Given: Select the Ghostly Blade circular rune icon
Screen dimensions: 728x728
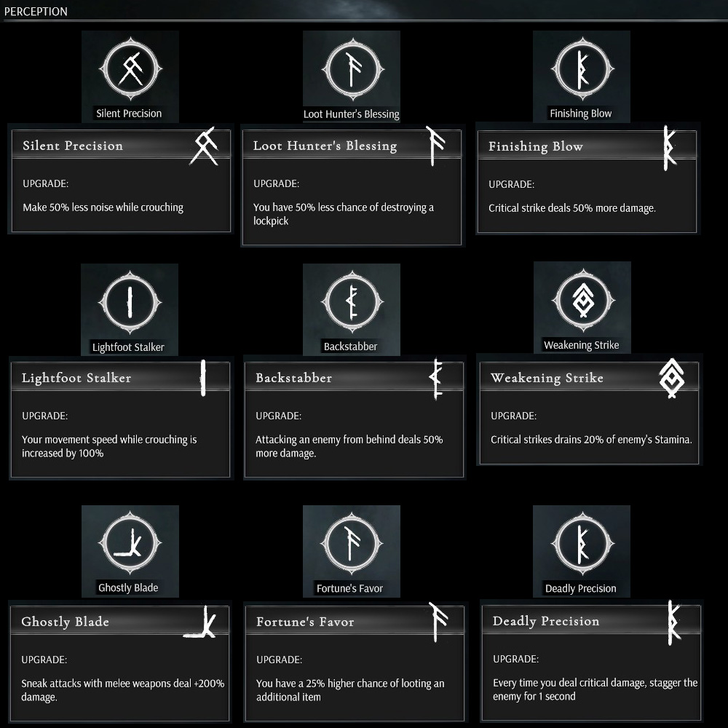Looking at the screenshot, I should pyautogui.click(x=130, y=544).
